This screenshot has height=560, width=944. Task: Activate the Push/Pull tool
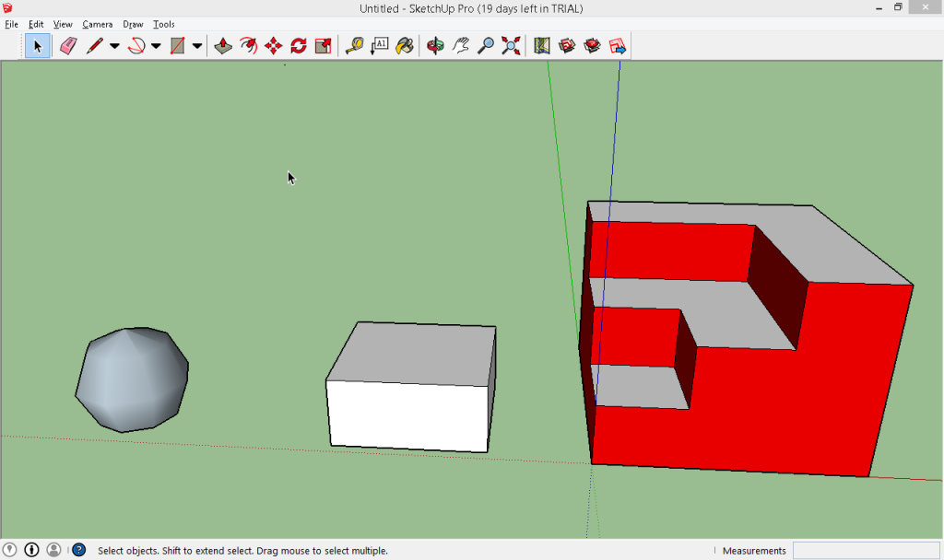222,45
